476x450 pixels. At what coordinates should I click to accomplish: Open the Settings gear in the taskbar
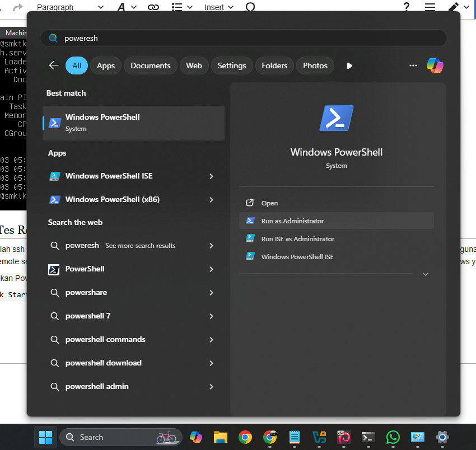(x=442, y=437)
